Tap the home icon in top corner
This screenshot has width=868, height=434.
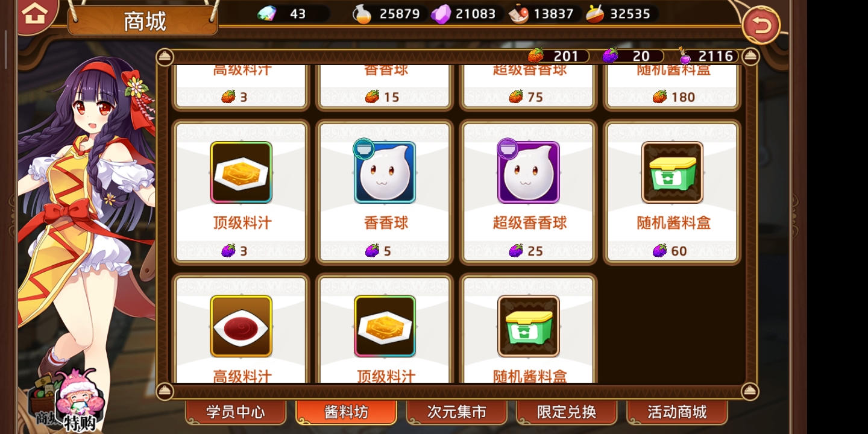(x=35, y=14)
